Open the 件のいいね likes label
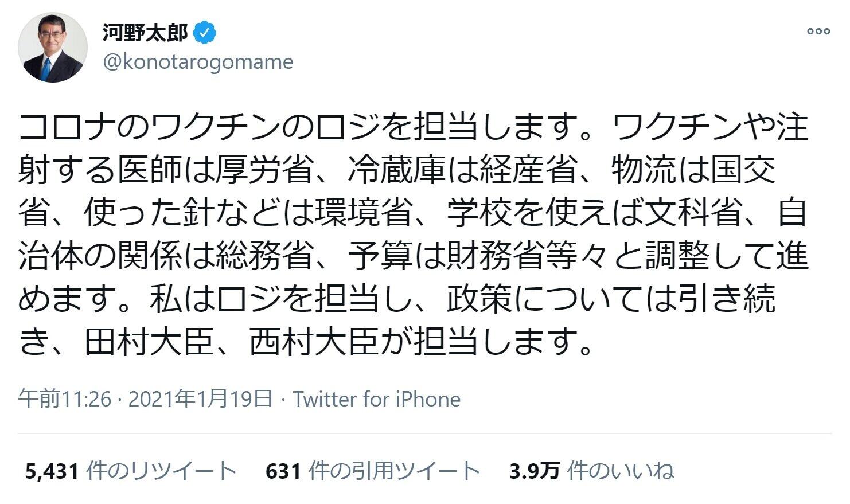The height and width of the screenshot is (504, 850). click(x=621, y=471)
